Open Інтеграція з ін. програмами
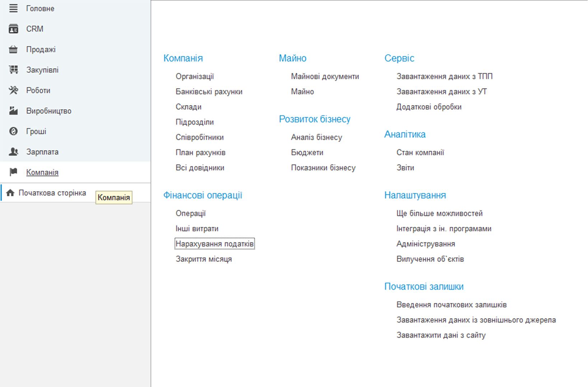Viewport: 588px width, 387px height. click(444, 228)
